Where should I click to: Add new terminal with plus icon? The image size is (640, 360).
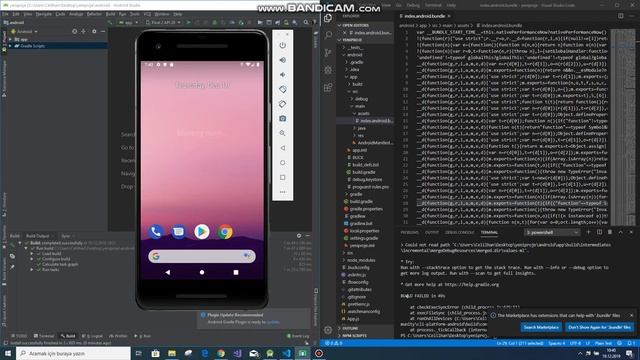coord(588,232)
